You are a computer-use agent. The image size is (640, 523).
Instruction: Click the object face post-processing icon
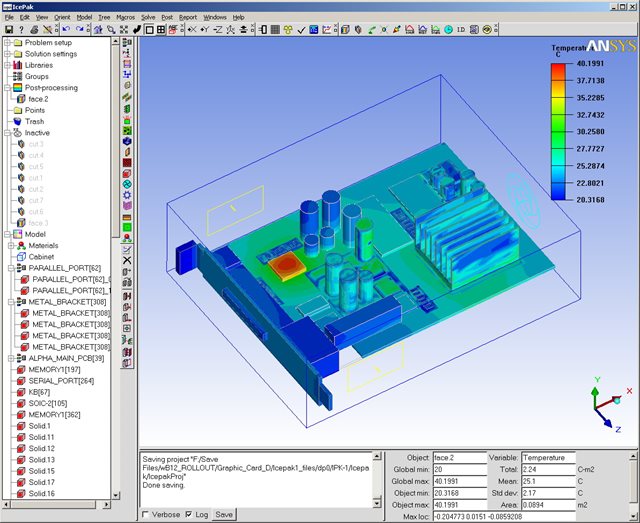[x=345, y=29]
